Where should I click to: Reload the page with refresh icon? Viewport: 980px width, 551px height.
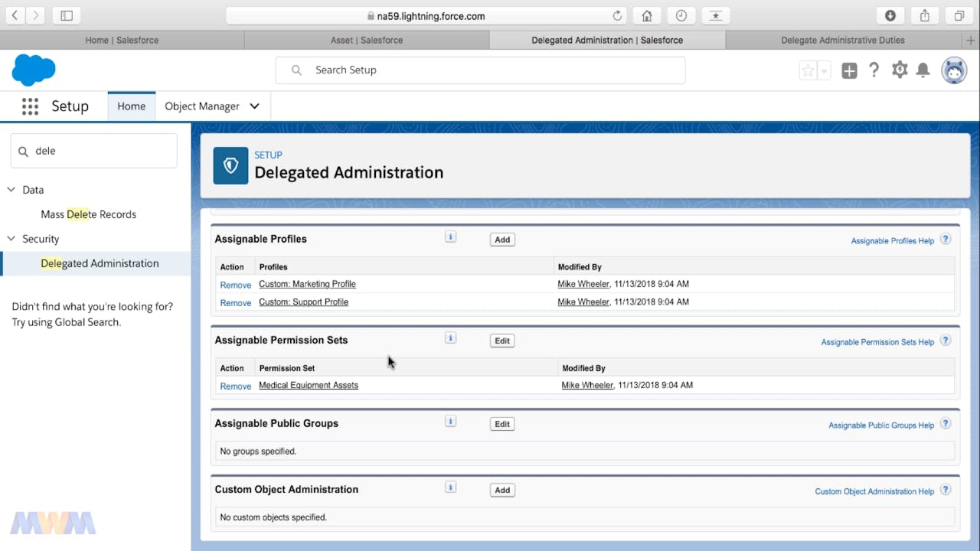617,15
